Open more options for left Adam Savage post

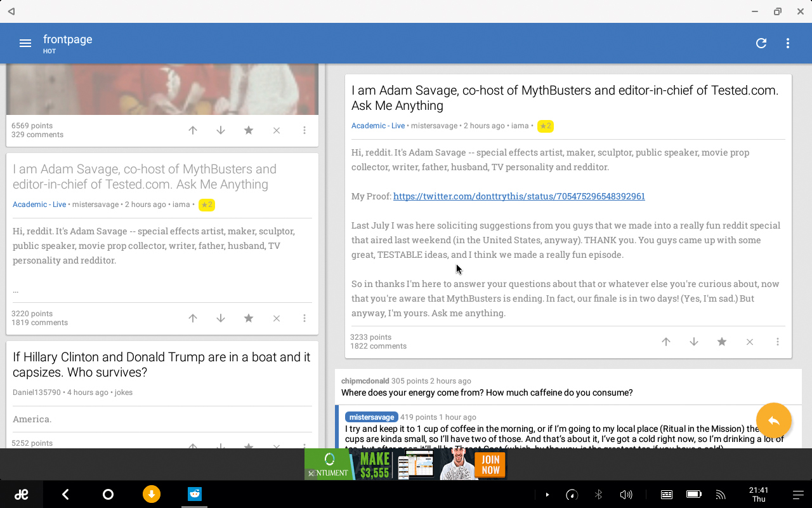point(304,318)
